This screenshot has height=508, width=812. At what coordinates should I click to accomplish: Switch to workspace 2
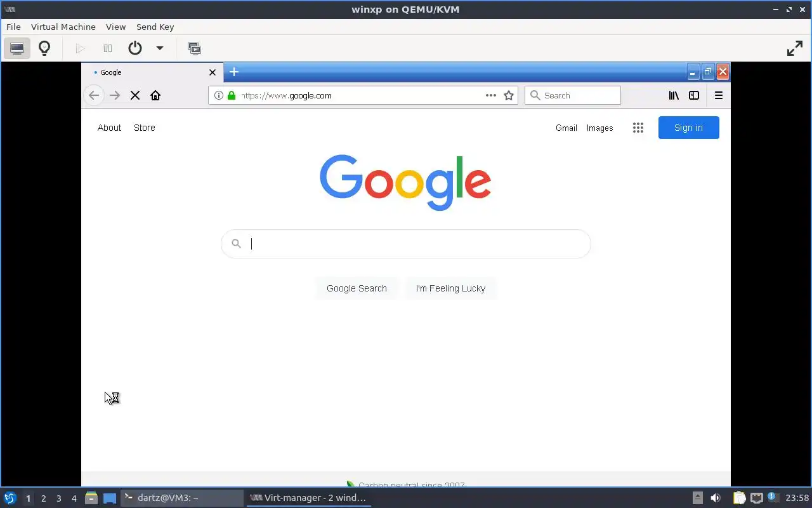[x=43, y=498]
